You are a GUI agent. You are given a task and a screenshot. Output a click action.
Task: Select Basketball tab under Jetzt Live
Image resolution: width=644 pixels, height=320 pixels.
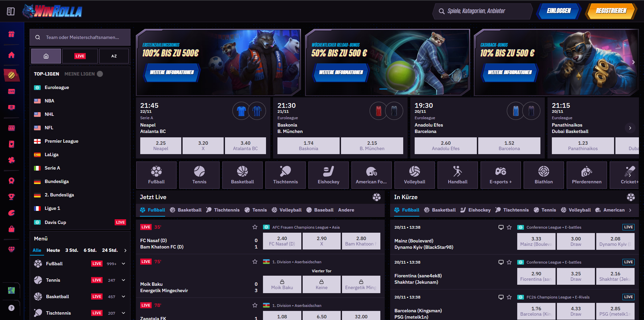tap(186, 210)
